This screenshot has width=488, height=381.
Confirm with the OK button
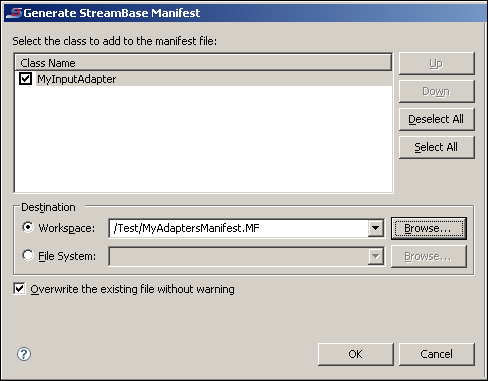click(356, 354)
